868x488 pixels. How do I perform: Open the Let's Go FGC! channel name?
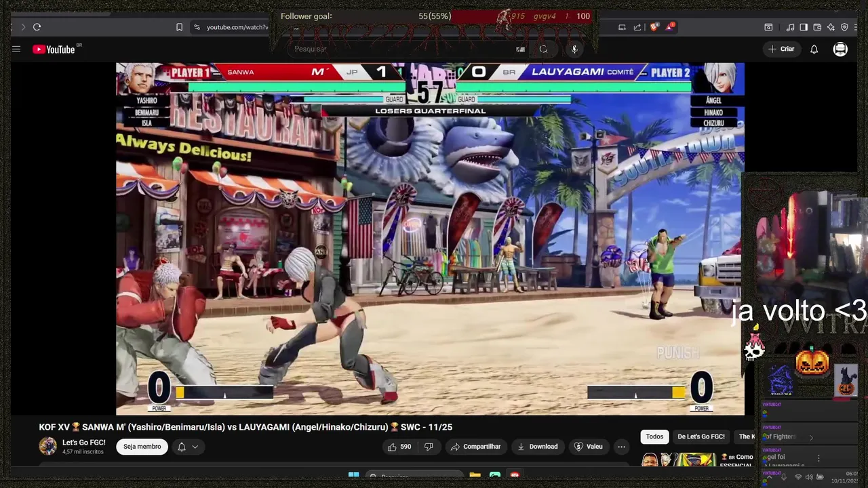pyautogui.click(x=84, y=443)
